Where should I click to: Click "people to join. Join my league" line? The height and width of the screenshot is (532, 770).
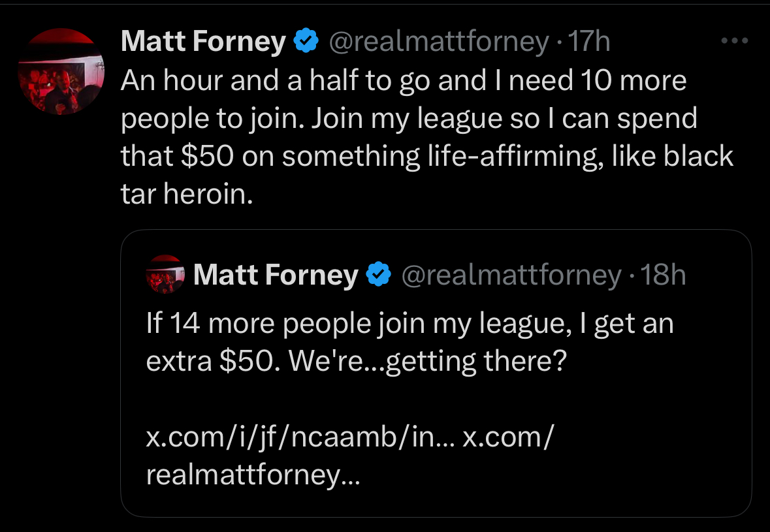click(409, 119)
